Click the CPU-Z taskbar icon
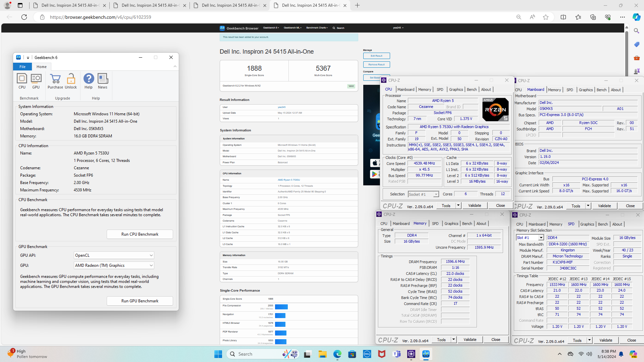The height and width of the screenshot is (362, 644). pos(411,354)
